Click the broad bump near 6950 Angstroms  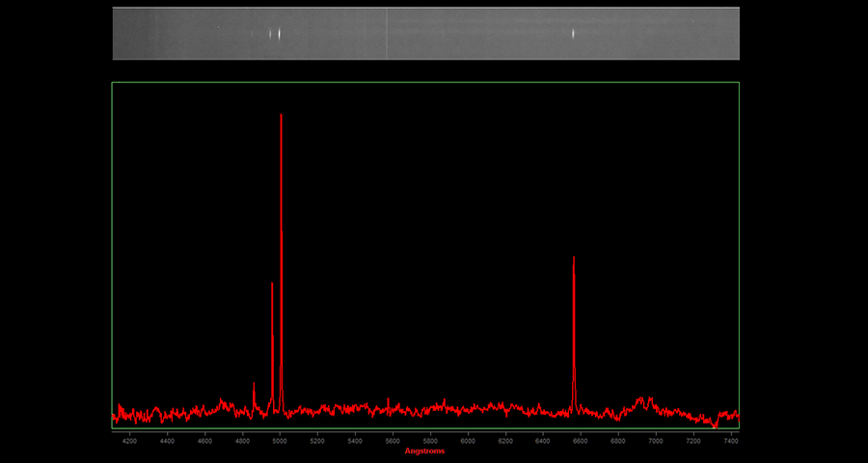(644, 399)
